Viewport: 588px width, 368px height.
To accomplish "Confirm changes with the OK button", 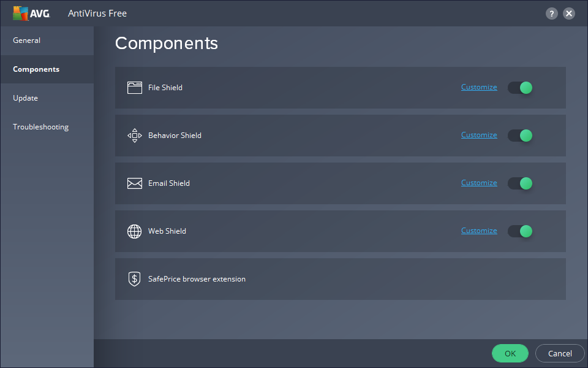I will click(510, 353).
